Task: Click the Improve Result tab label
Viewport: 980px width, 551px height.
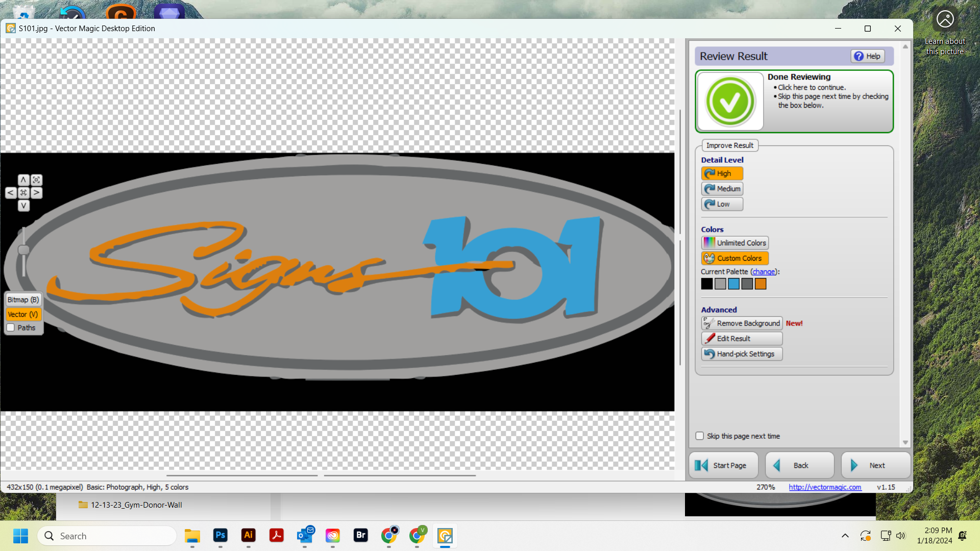Action: click(730, 145)
